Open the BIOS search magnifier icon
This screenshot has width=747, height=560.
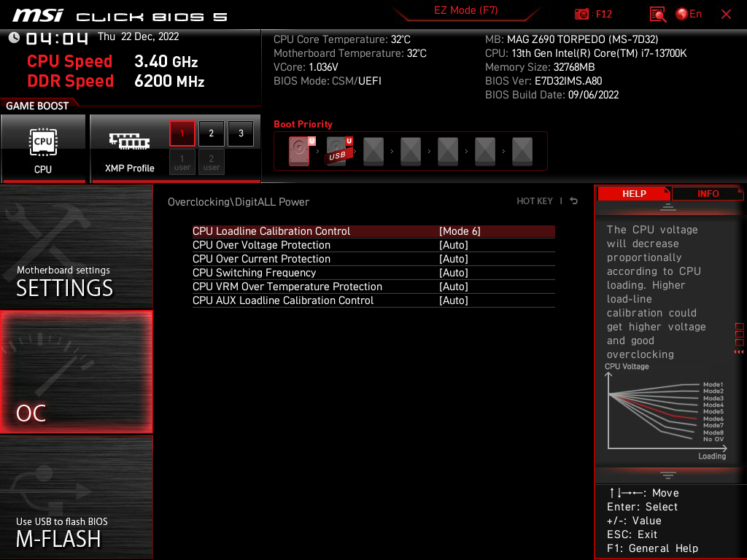[x=657, y=15]
